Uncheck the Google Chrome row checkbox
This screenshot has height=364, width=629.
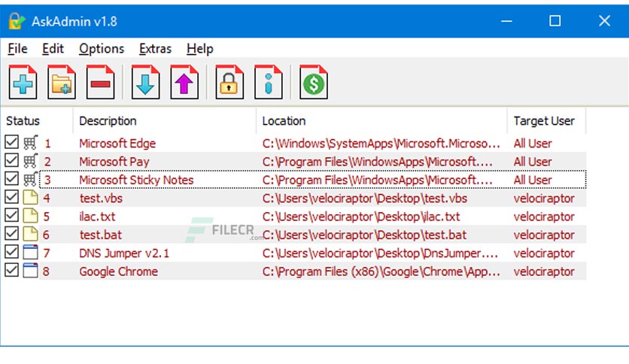[x=11, y=270]
